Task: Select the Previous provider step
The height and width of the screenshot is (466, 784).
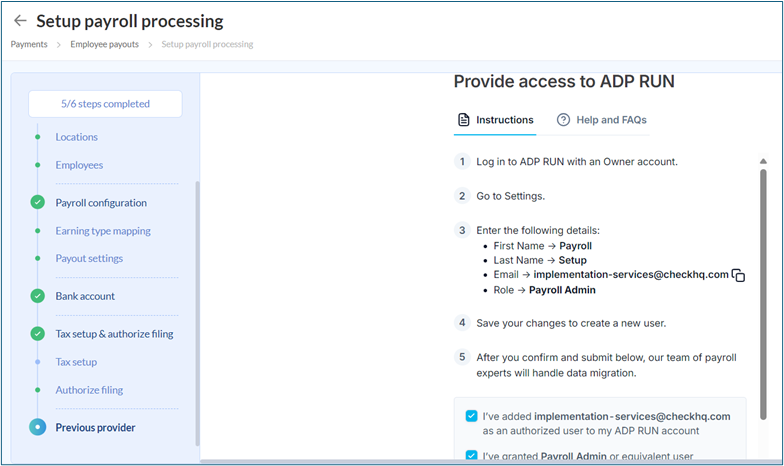Action: pos(95,428)
